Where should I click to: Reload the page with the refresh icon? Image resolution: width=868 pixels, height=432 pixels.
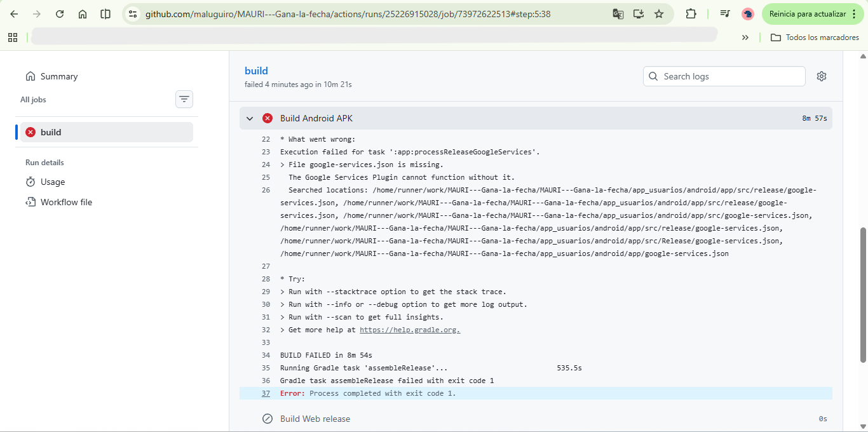pyautogui.click(x=60, y=14)
